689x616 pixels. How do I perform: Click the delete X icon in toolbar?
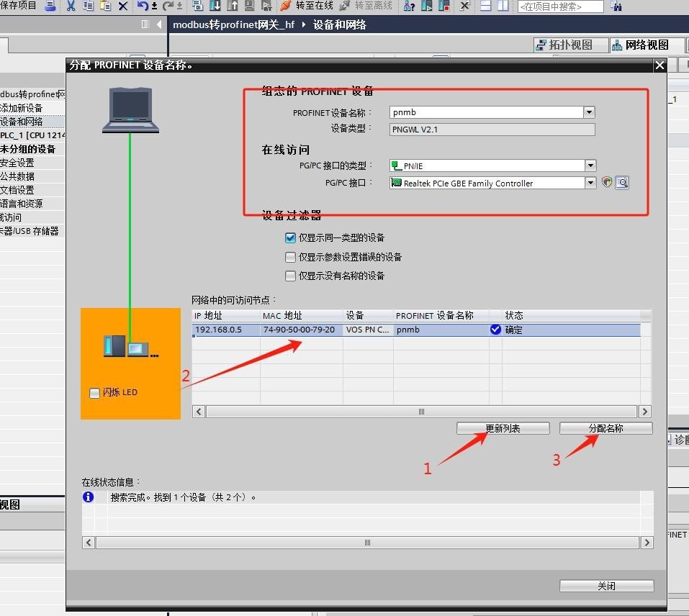point(123,6)
